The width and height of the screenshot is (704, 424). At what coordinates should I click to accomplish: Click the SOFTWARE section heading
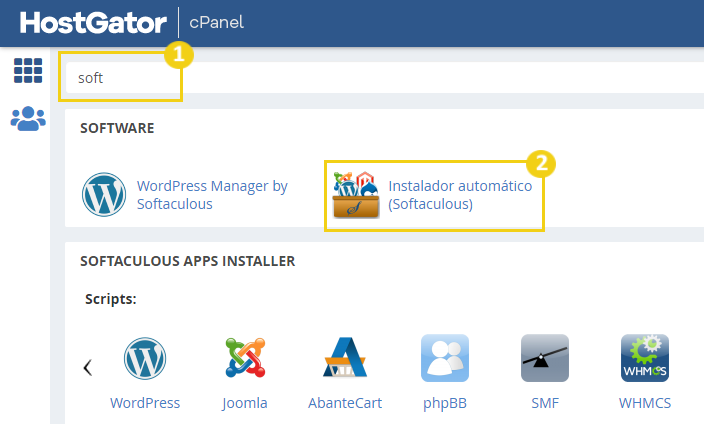coord(117,128)
